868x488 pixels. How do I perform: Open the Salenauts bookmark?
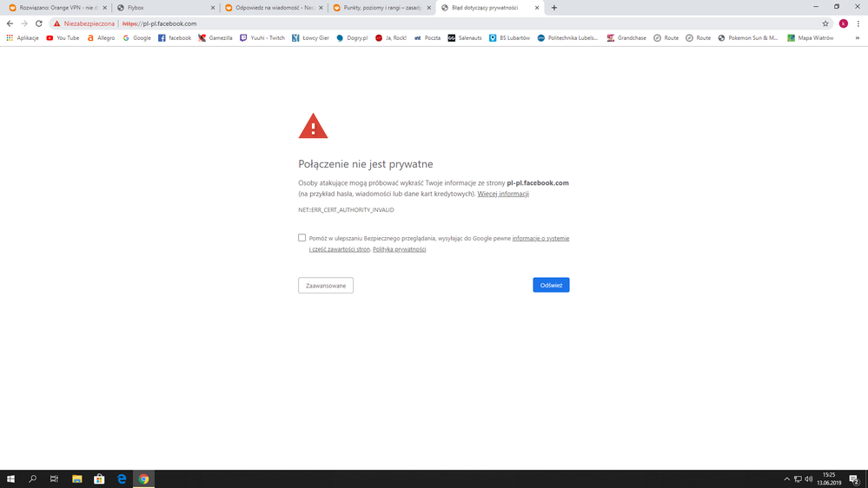point(465,38)
